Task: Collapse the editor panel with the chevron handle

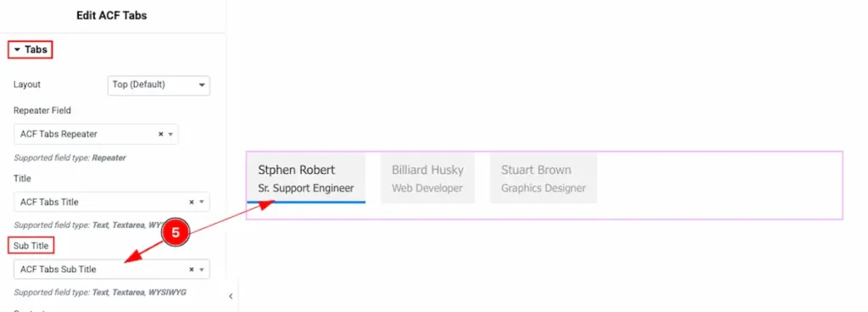Action: [231, 296]
